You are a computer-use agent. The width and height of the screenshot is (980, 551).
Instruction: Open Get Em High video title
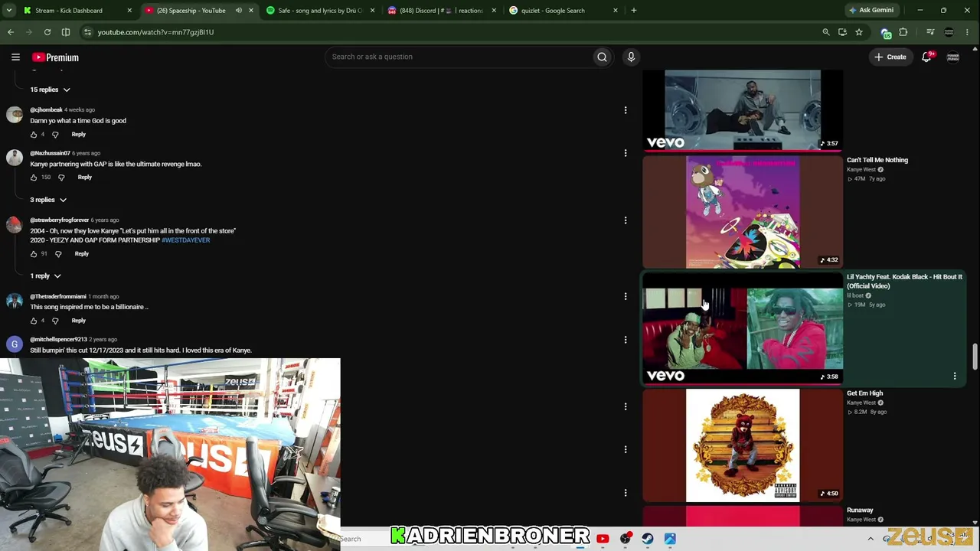click(864, 393)
